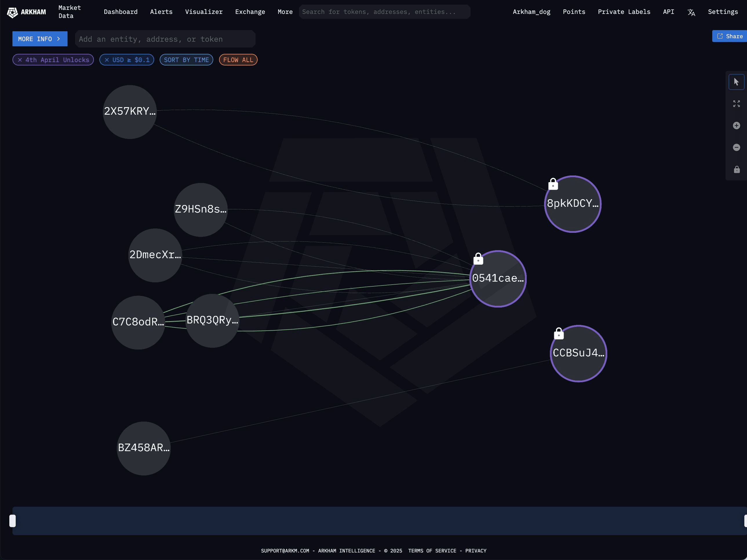Toggle SORT BY TIME ordering
747x560 pixels.
(186, 60)
